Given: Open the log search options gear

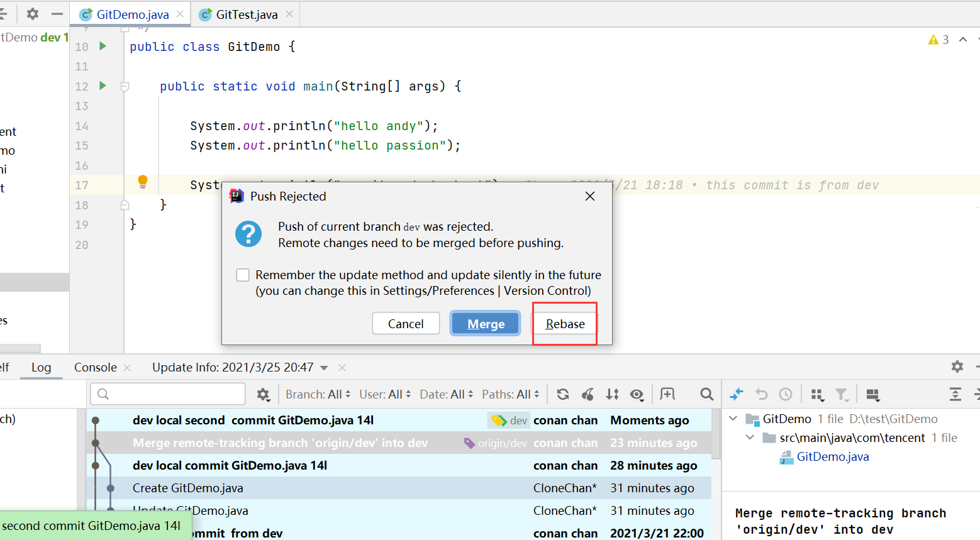Looking at the screenshot, I should 263,395.
